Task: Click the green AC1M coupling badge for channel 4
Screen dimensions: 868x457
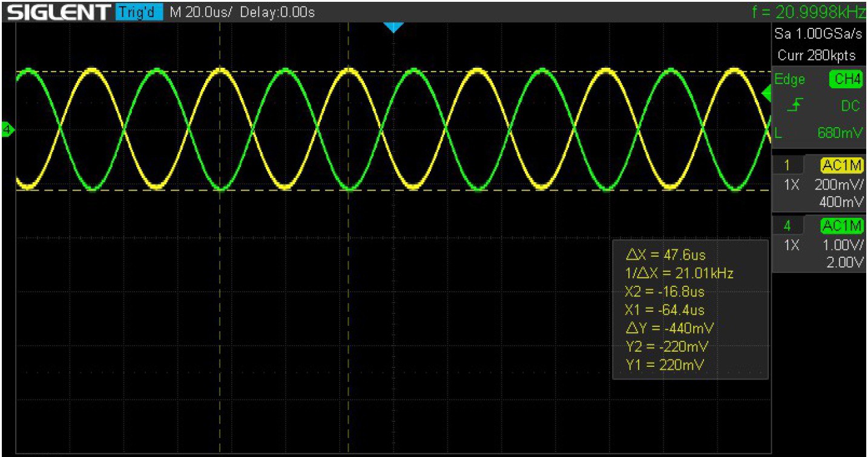Action: point(841,226)
